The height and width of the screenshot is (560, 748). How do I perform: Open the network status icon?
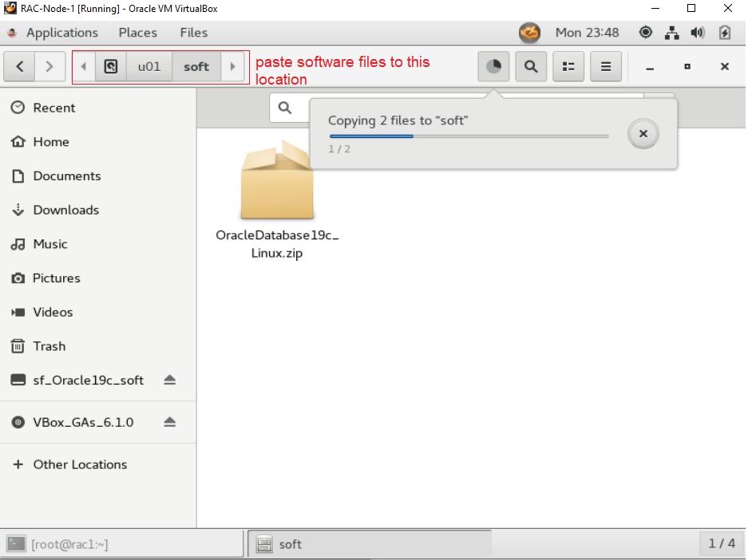click(x=671, y=33)
